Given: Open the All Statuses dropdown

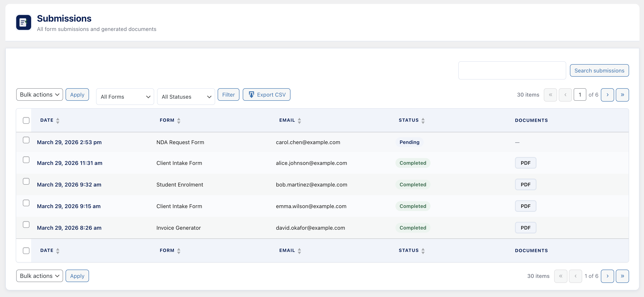Looking at the screenshot, I should (186, 97).
